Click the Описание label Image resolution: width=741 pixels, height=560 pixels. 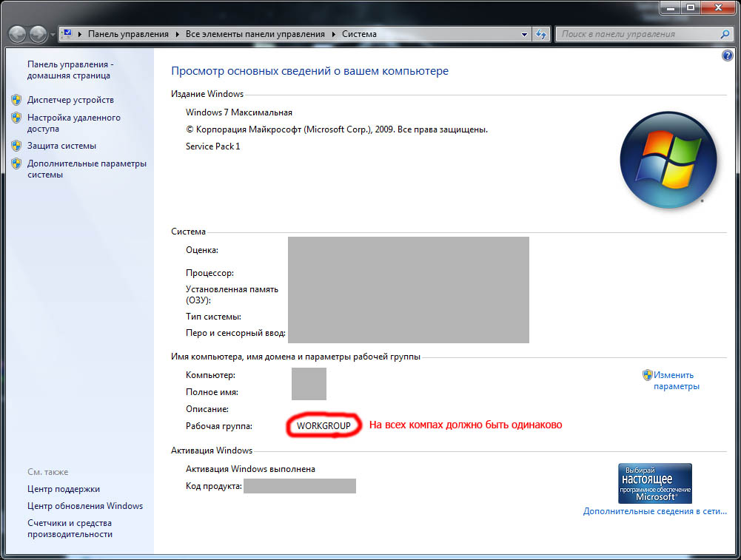point(207,409)
